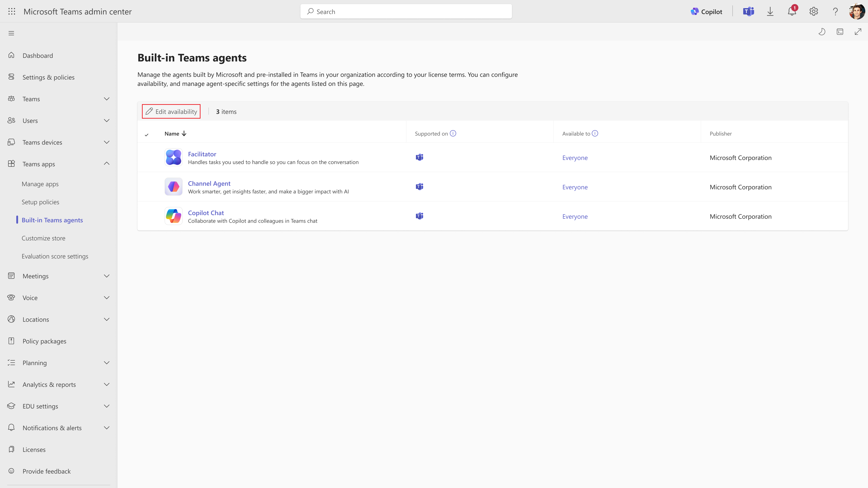
Task: Open the Cloud Shell console icon
Action: [840, 32]
